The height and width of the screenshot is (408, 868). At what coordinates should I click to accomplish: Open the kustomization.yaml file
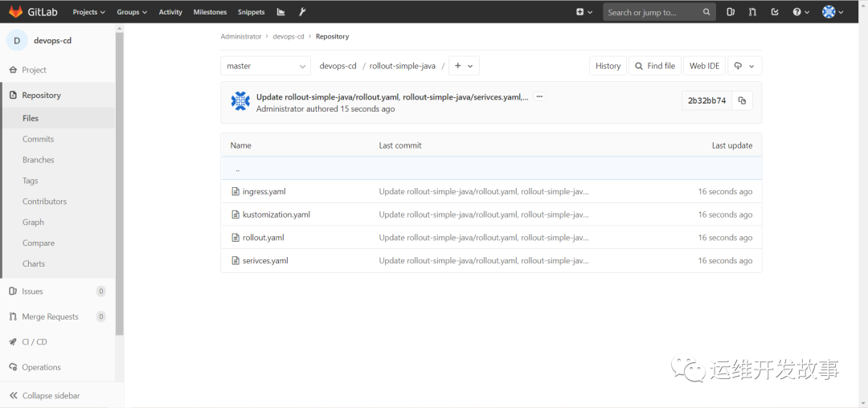[x=276, y=214]
